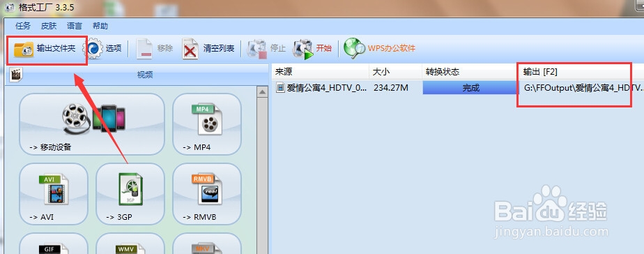Click the 转换状态 column header

[470, 72]
